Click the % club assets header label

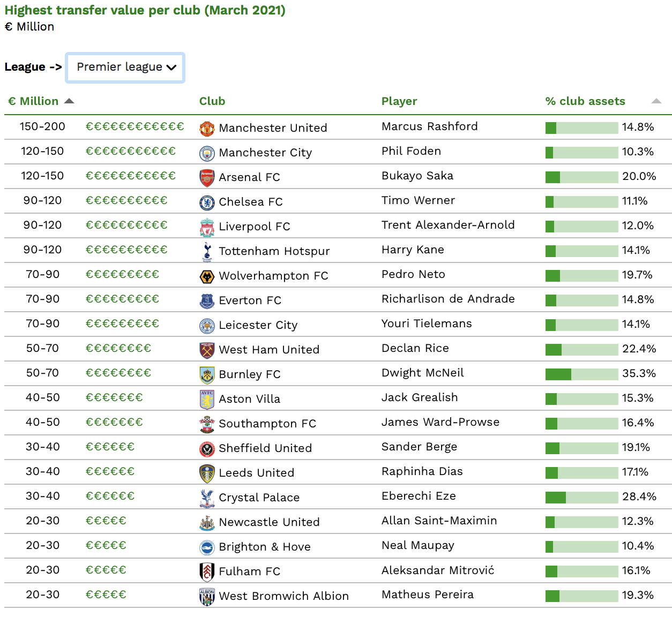click(x=585, y=101)
